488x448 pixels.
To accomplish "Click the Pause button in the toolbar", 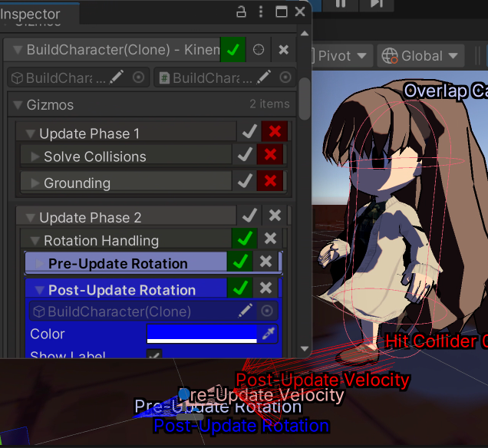I will (341, 4).
